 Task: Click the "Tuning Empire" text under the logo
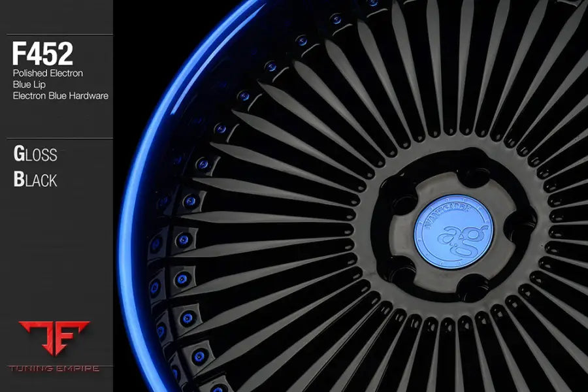tap(54, 368)
